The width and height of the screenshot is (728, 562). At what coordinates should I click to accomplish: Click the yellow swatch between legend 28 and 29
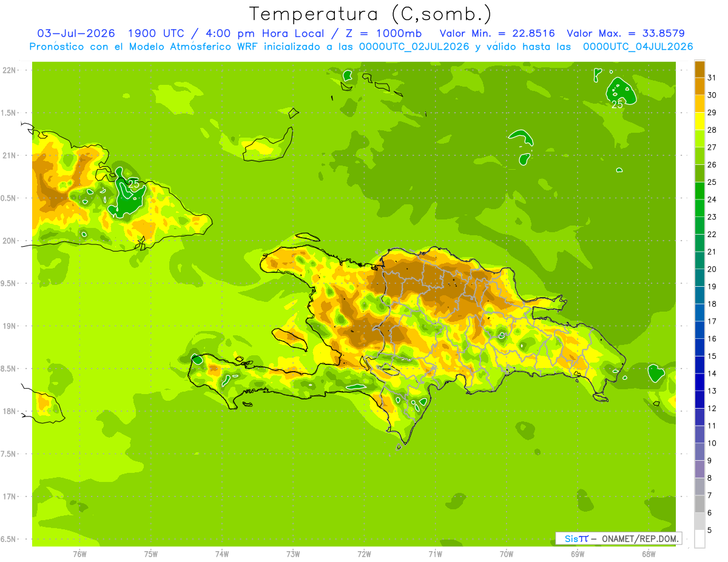(699, 121)
